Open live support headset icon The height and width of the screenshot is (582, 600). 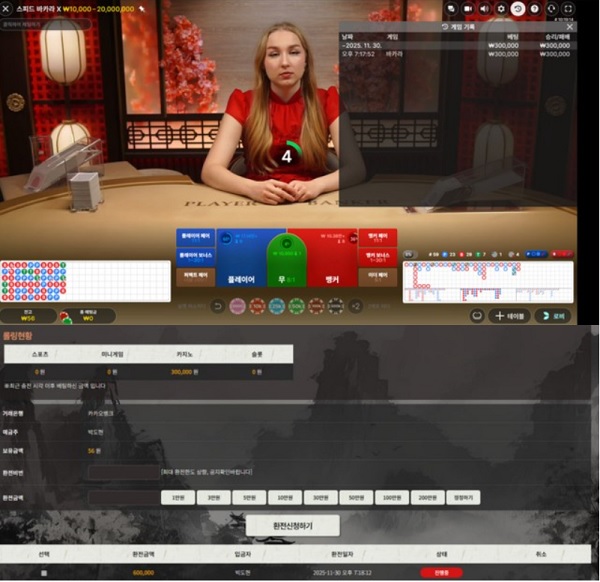pos(551,8)
